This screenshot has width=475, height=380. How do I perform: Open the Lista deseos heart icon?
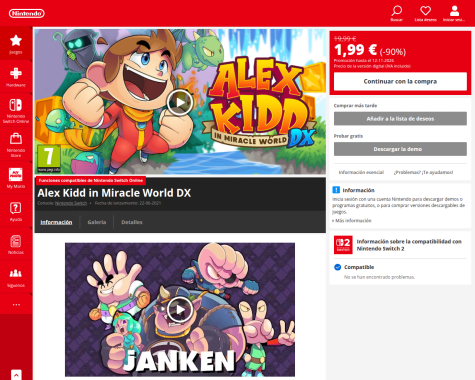click(425, 11)
